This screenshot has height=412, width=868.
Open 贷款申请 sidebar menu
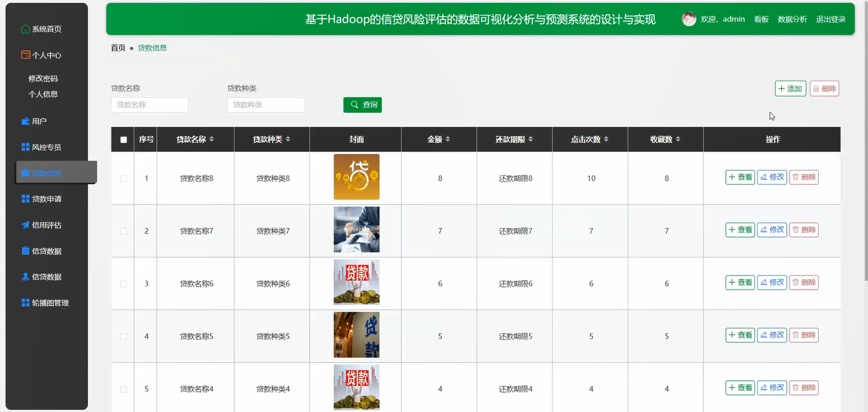point(47,199)
